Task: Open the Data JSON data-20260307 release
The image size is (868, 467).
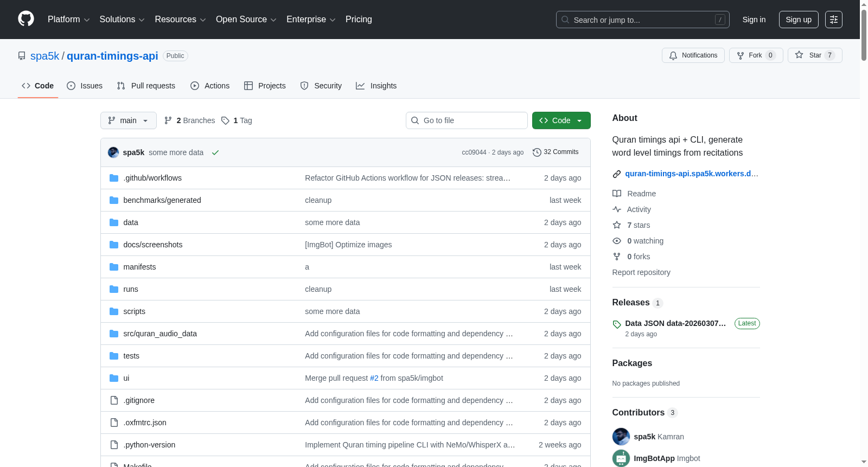Action: (x=675, y=323)
